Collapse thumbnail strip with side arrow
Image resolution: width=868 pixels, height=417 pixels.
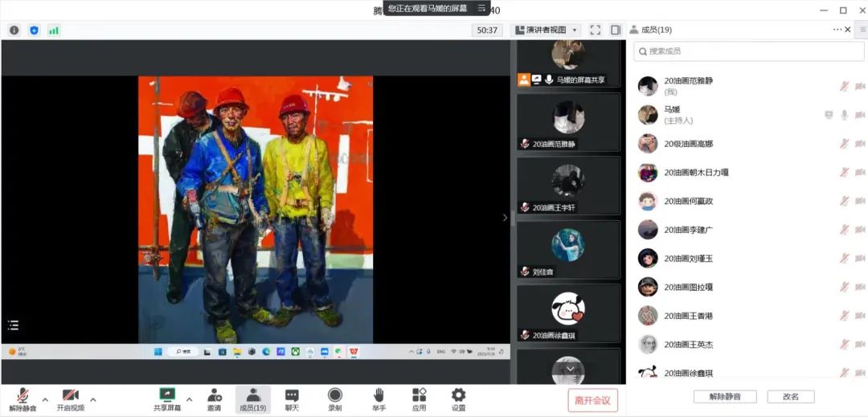[x=505, y=218]
